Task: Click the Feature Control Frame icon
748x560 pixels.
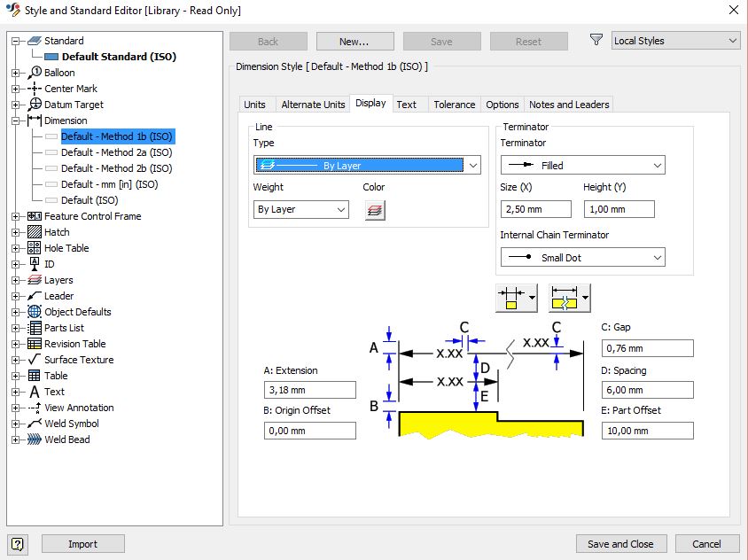Action: (x=35, y=216)
